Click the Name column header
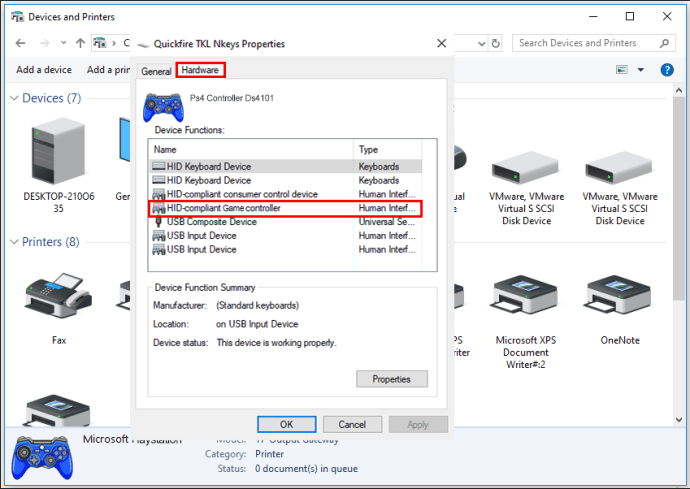 pyautogui.click(x=250, y=149)
